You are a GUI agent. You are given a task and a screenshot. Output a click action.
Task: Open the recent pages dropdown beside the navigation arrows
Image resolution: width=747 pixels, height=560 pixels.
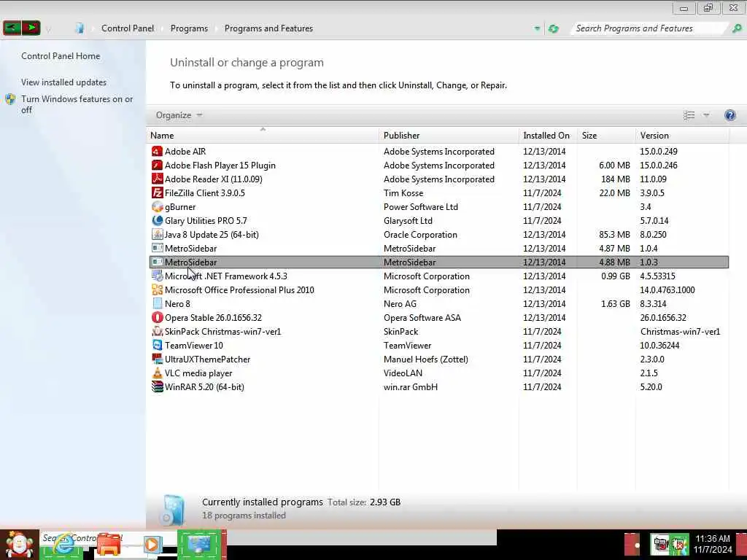coord(48,29)
